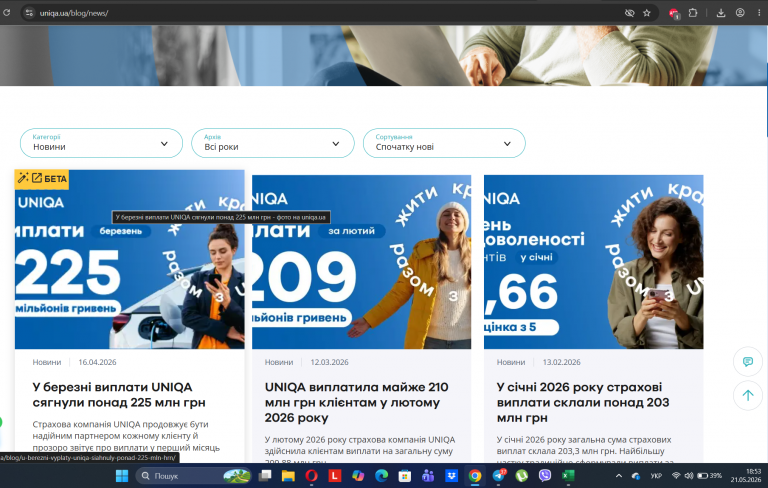Expand the Категорії dropdown set to Новини
Image resolution: width=768 pixels, height=488 pixels.
click(101, 143)
